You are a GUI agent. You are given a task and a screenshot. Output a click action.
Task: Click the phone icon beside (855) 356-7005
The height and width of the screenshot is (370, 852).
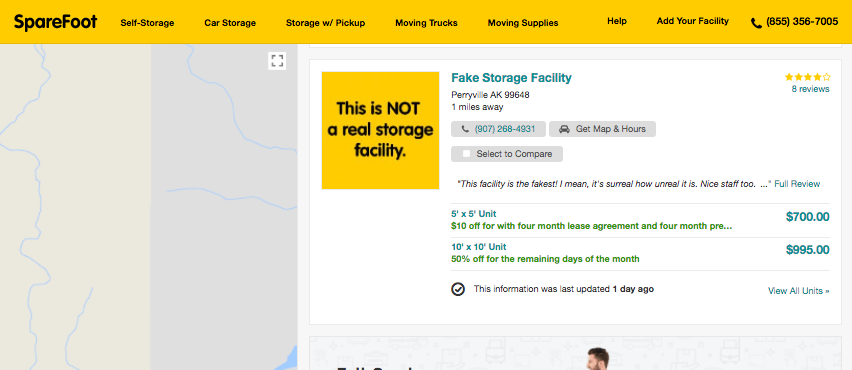click(x=756, y=23)
